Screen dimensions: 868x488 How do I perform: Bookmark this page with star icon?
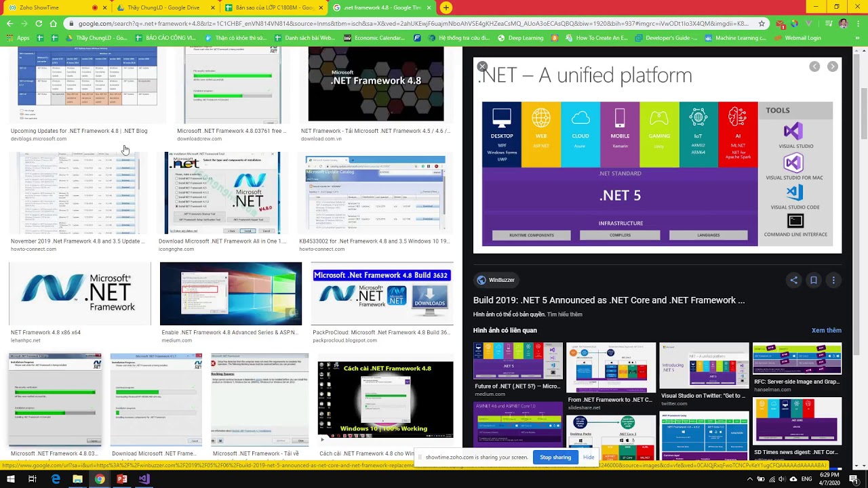762,23
